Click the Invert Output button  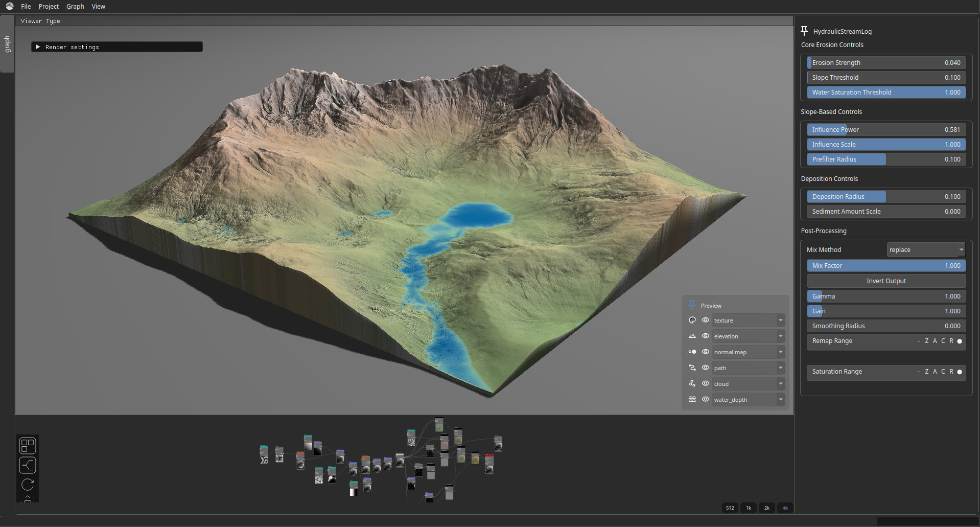pos(886,281)
